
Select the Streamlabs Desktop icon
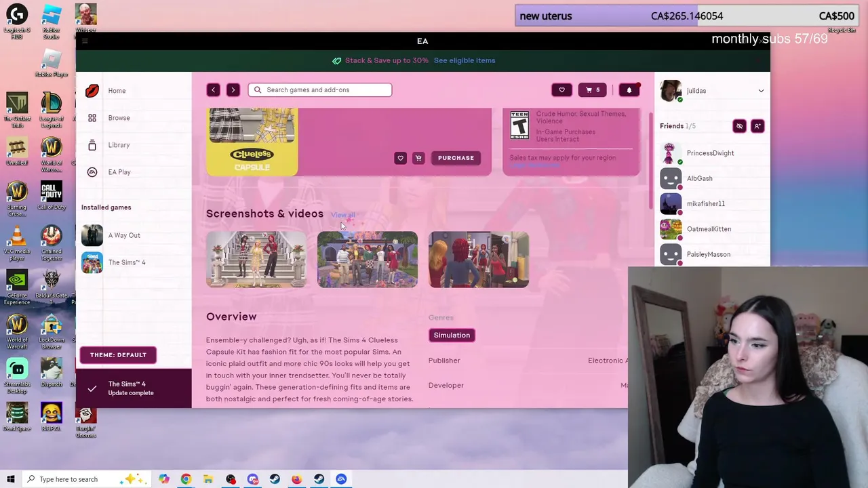(17, 376)
